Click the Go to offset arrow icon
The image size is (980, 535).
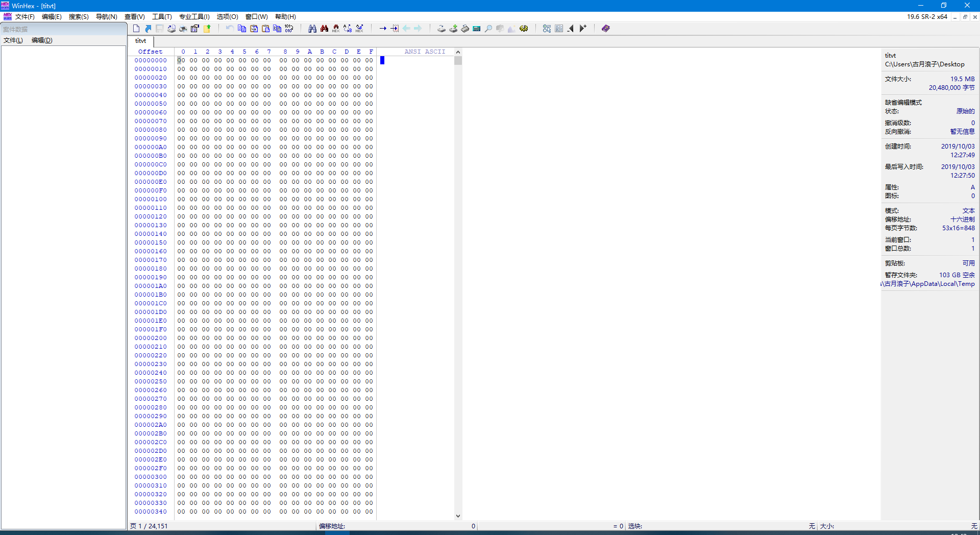tap(383, 29)
